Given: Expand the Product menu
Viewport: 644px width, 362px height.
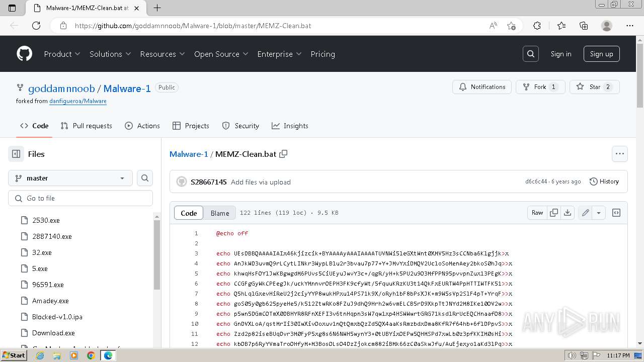Looking at the screenshot, I should coord(62,54).
